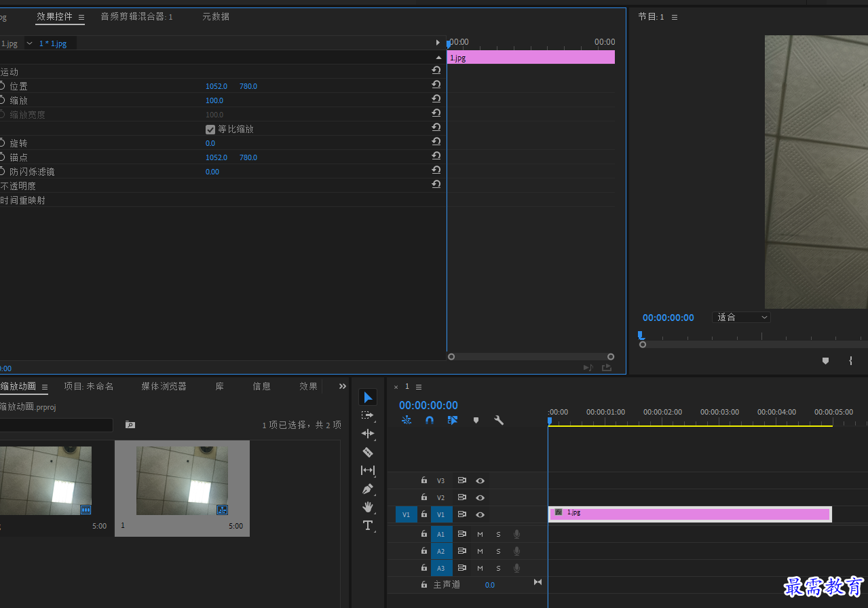The height and width of the screenshot is (608, 868).
Task: Reset the 位置 parameter
Action: click(x=436, y=85)
